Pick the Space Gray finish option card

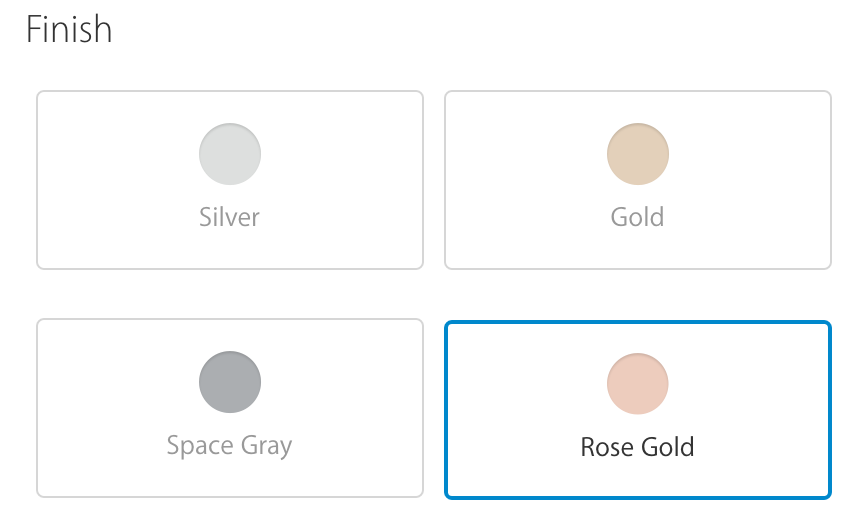pyautogui.click(x=230, y=408)
